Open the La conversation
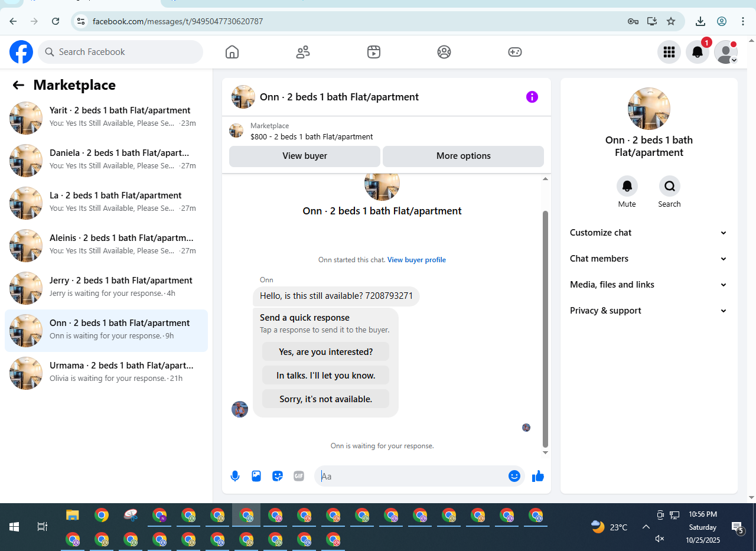This screenshot has height=551, width=756. point(106,203)
